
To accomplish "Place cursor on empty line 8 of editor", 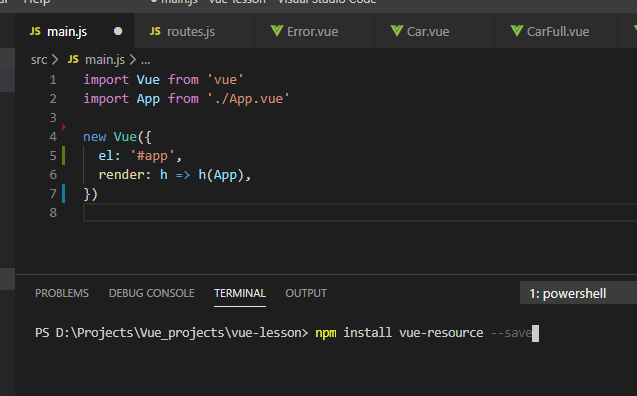I will pos(360,213).
